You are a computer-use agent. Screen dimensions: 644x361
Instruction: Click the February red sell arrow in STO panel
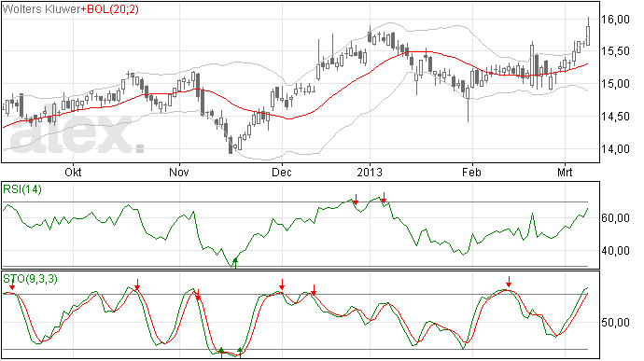click(x=509, y=282)
